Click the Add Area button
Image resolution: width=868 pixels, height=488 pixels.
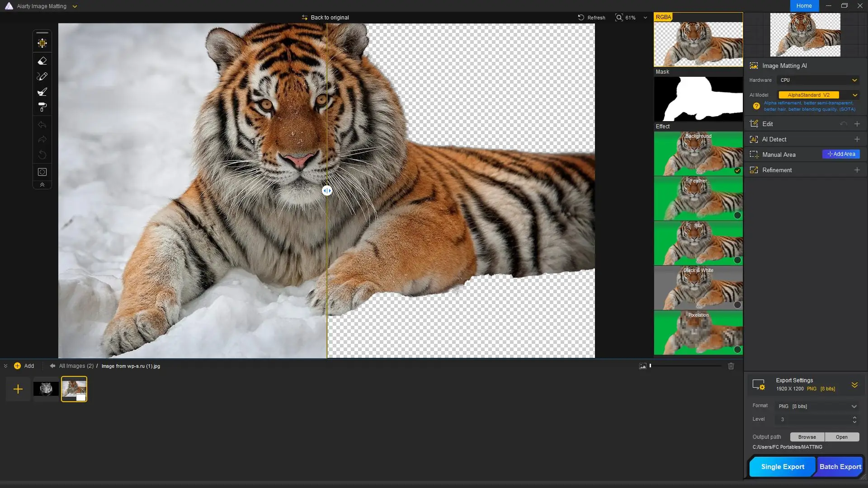(841, 154)
